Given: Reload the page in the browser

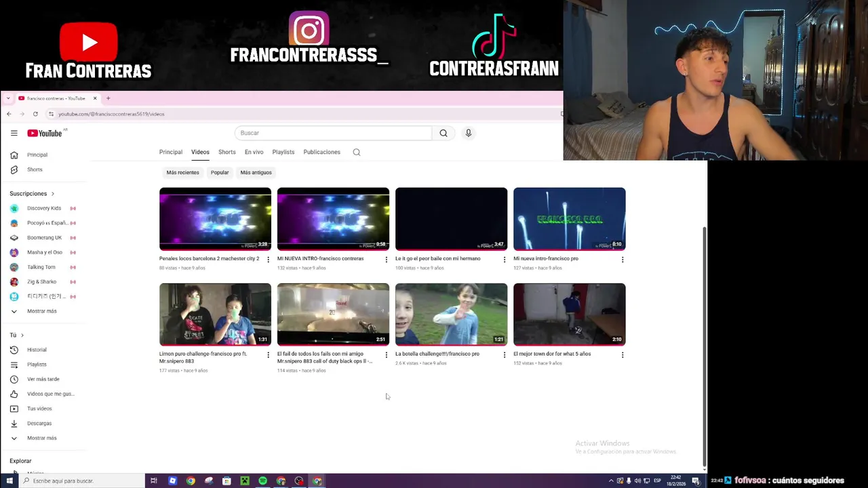Looking at the screenshot, I should pos(35,114).
